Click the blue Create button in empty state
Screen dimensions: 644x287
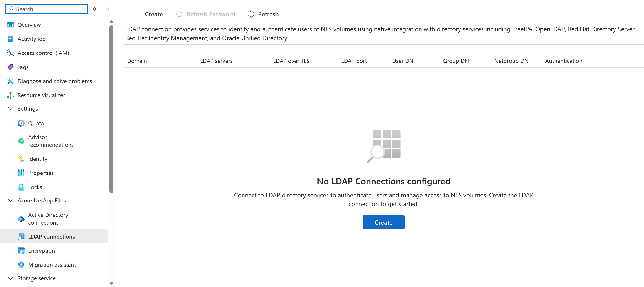pos(383,222)
